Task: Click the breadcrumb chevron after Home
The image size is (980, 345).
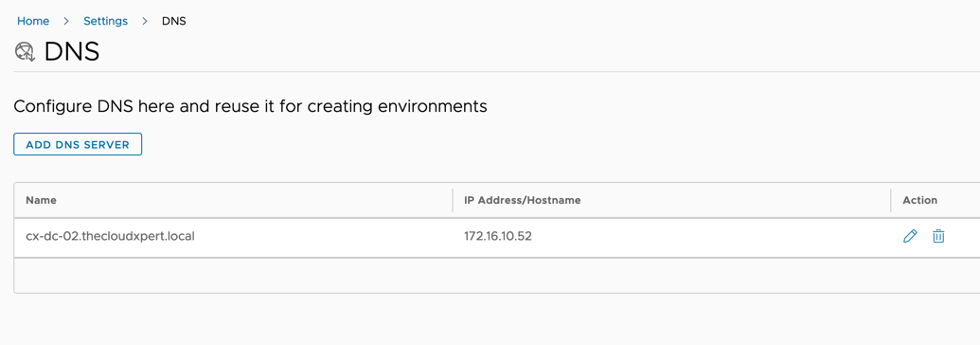Action: click(x=66, y=21)
